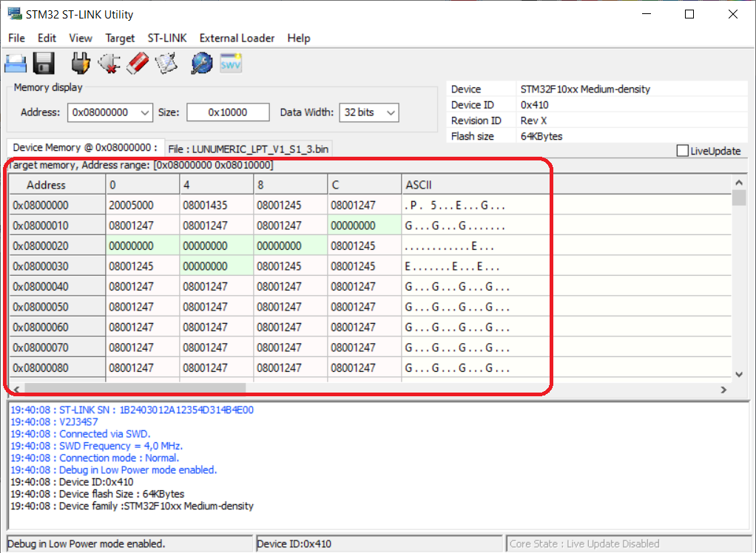Viewport: 756px width, 553px height.
Task: Connect to the target via plug icon
Action: point(81,64)
